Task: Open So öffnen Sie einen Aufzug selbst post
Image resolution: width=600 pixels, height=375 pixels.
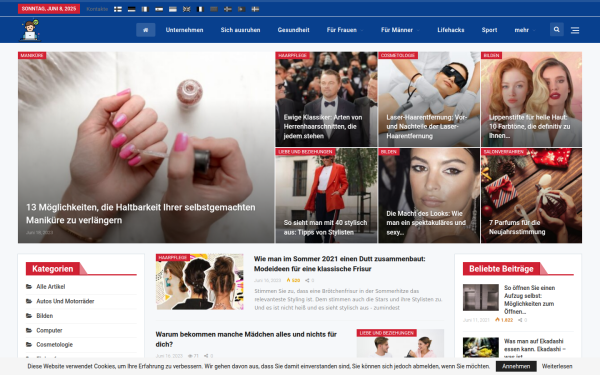Action: tap(530, 300)
